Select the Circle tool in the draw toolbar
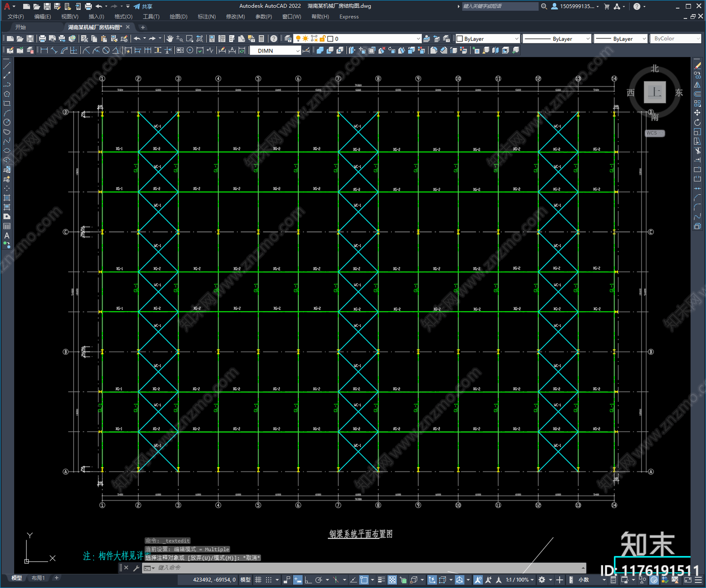The height and width of the screenshot is (588, 706). click(x=7, y=122)
